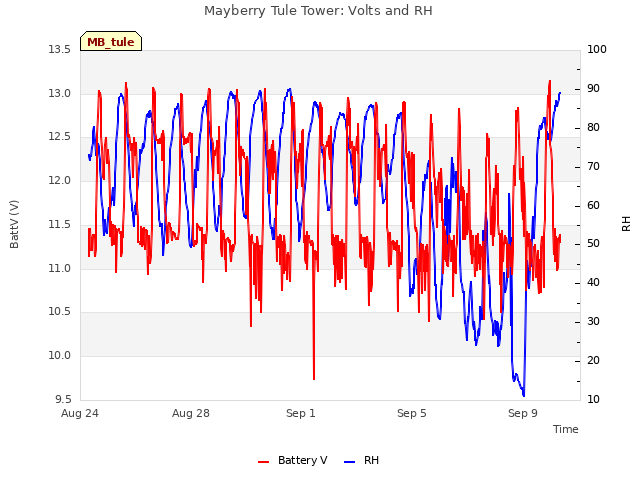
Task: Click the 90 RH tick label
Action: (593, 89)
